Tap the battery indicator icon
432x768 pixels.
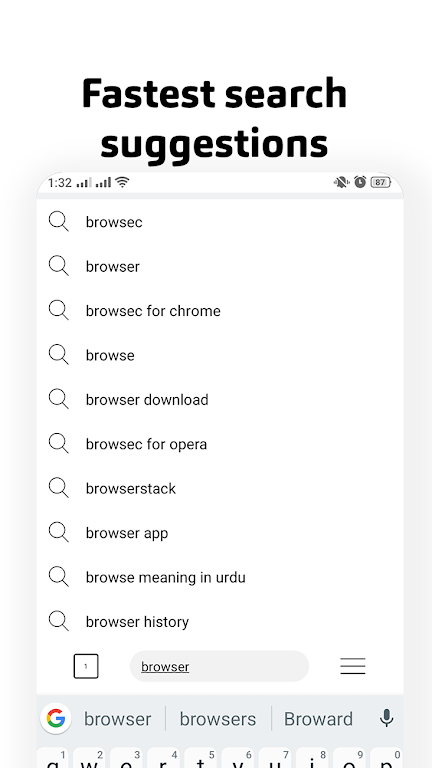tap(381, 182)
